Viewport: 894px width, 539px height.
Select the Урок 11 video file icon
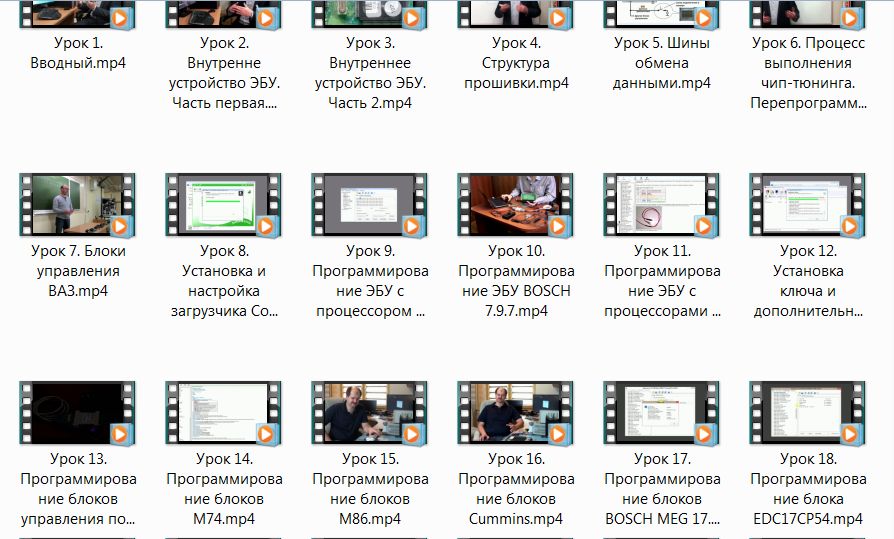click(661, 205)
